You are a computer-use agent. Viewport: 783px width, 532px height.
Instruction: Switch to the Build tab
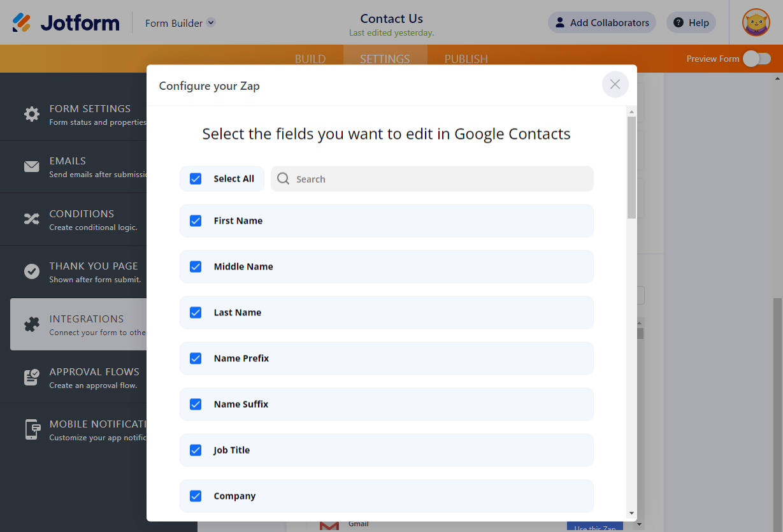pos(310,59)
